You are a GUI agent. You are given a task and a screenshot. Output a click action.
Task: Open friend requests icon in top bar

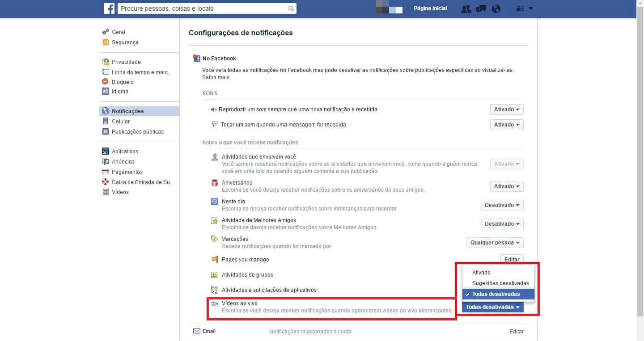466,8
